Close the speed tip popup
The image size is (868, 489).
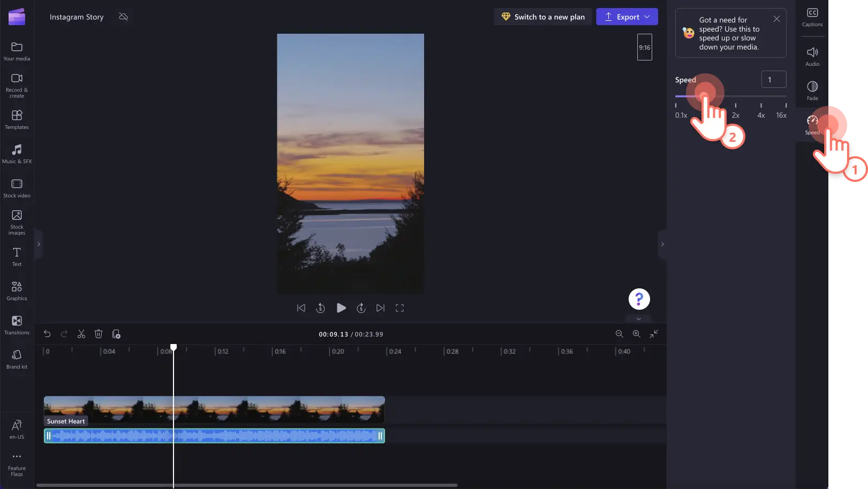(x=776, y=19)
